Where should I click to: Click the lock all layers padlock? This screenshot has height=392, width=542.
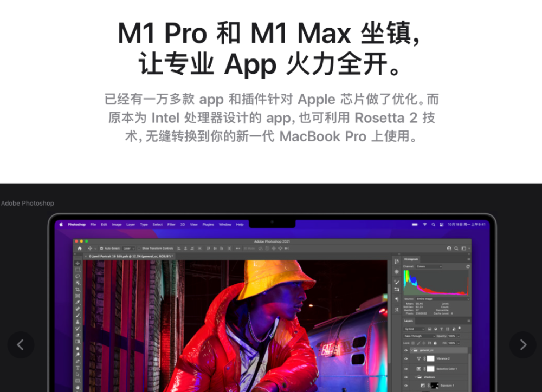[435, 343]
